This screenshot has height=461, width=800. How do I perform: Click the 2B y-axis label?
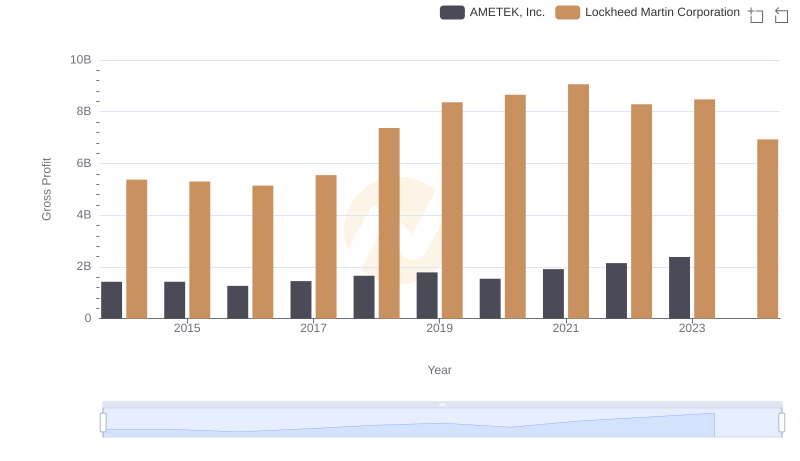pos(84,266)
